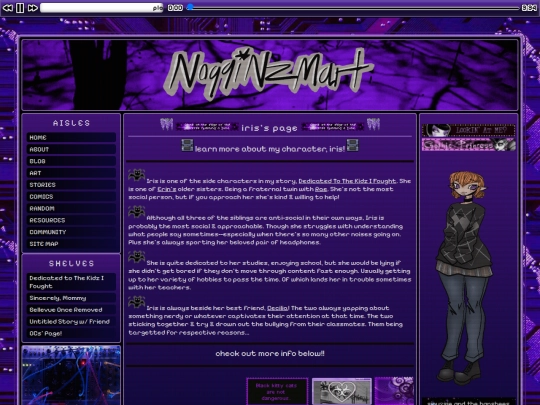Follow the Cecilia character link
This screenshot has height=405, width=540.
click(x=277, y=308)
